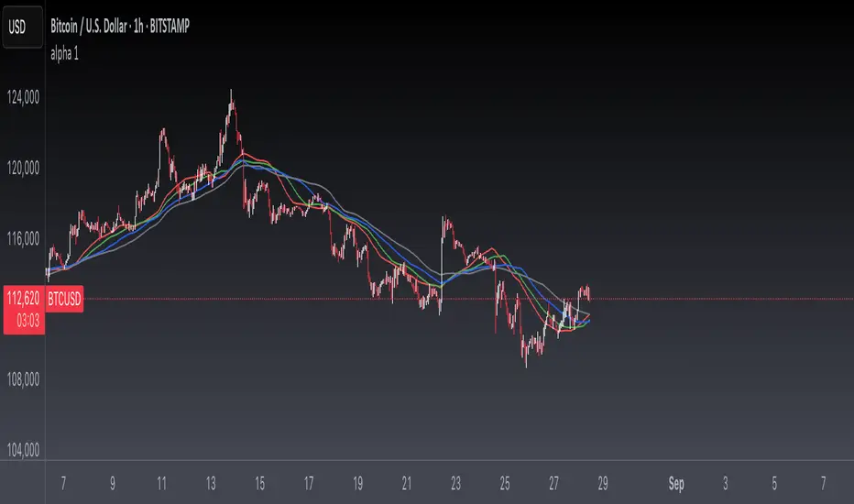Viewport: 854px width, 504px height.
Task: Click the alpha 1 indicator label
Action: 64,53
